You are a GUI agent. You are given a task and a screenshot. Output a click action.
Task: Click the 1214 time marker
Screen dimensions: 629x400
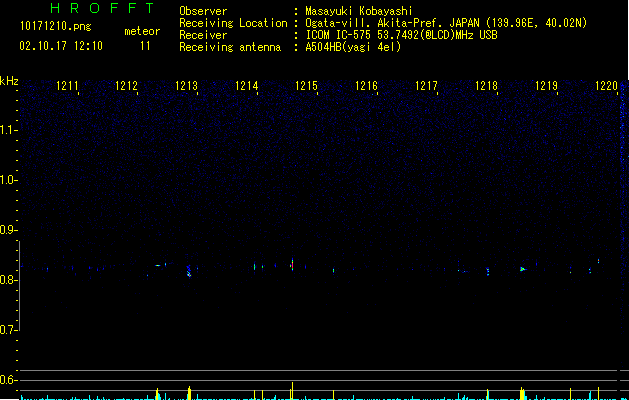point(246,86)
